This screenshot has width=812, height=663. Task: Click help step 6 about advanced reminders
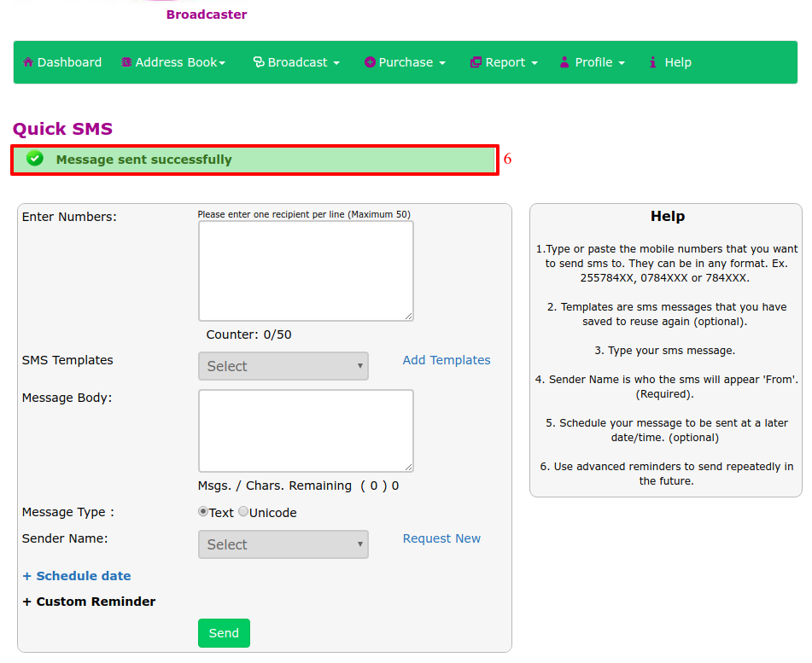coord(667,474)
